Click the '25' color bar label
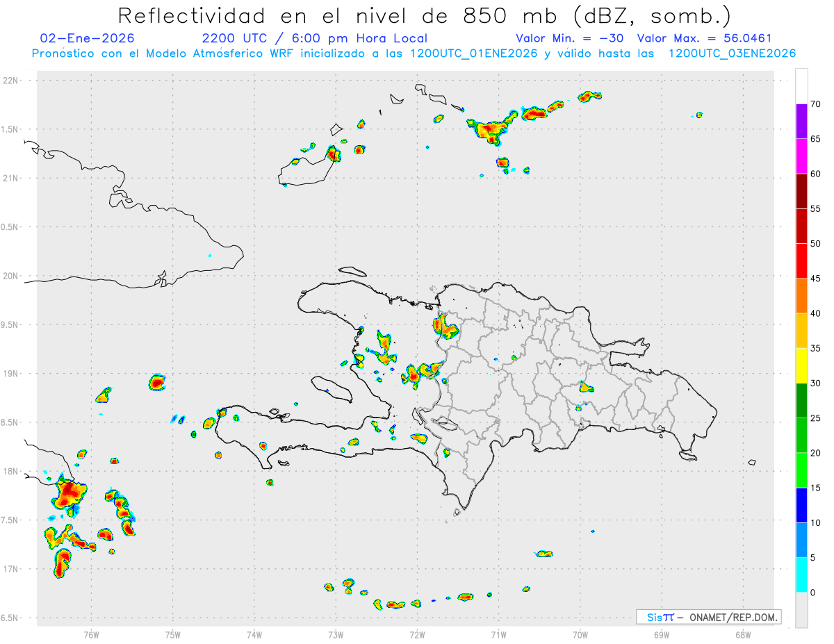The width and height of the screenshot is (834, 644). [x=816, y=418]
